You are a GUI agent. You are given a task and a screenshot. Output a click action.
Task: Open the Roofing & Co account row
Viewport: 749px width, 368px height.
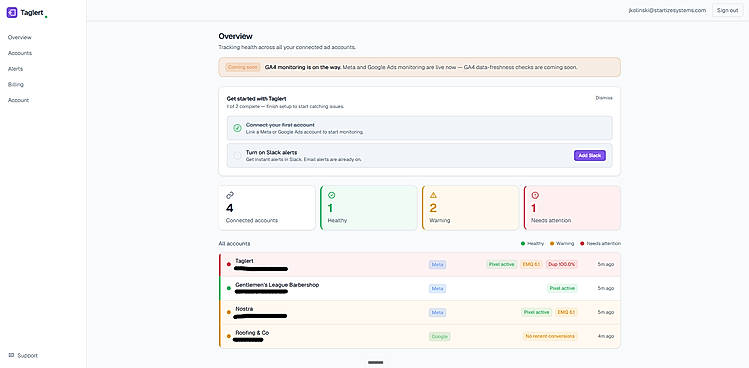tap(419, 336)
